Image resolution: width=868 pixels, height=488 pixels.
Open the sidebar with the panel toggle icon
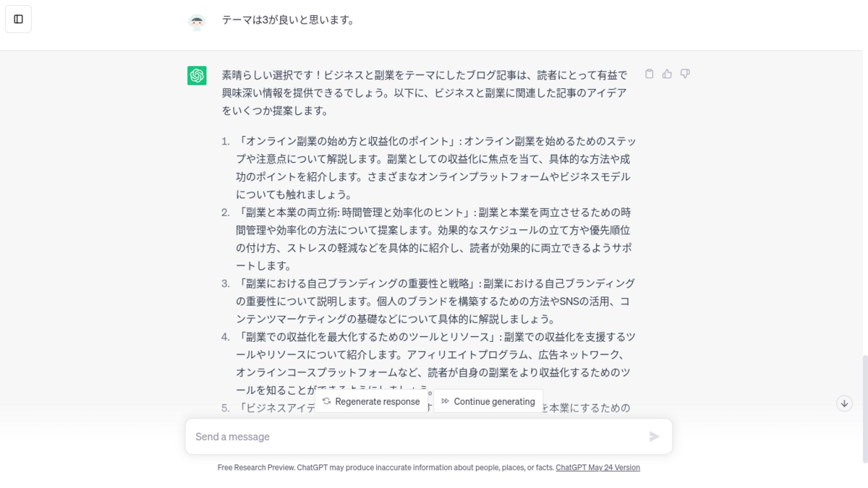click(x=19, y=19)
